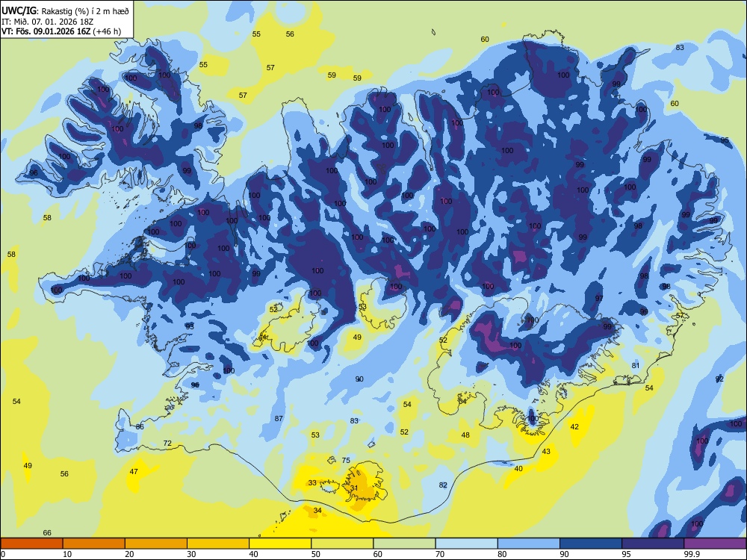Pick the 0–10 % dark orange legend swatch
Viewport: 747px width, 560px height.
pyautogui.click(x=31, y=544)
